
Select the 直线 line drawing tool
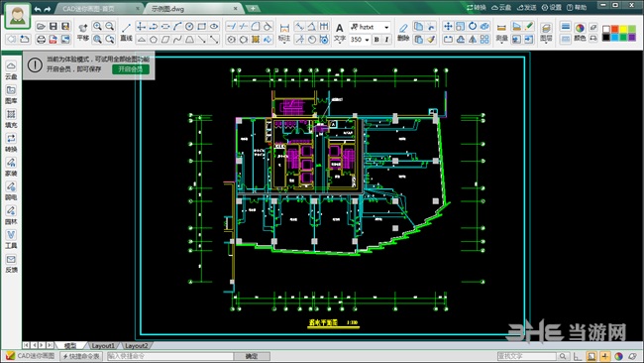click(x=126, y=32)
